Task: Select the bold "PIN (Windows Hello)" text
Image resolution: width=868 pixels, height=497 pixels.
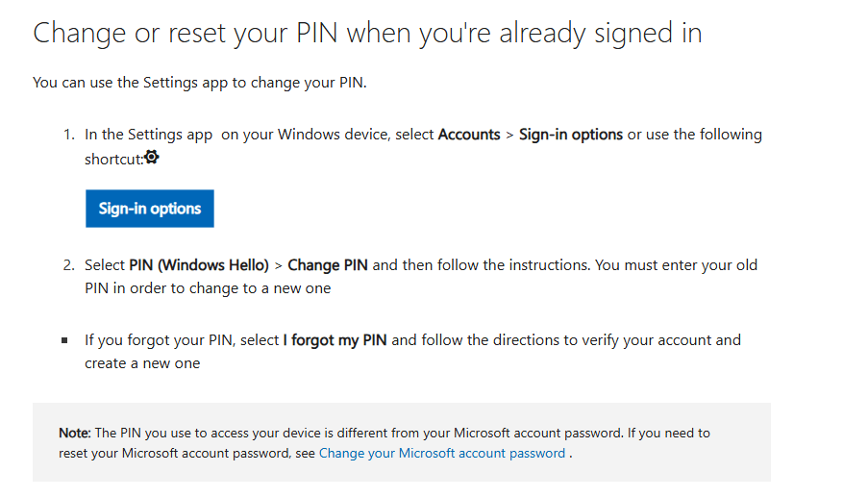Action: click(x=200, y=265)
